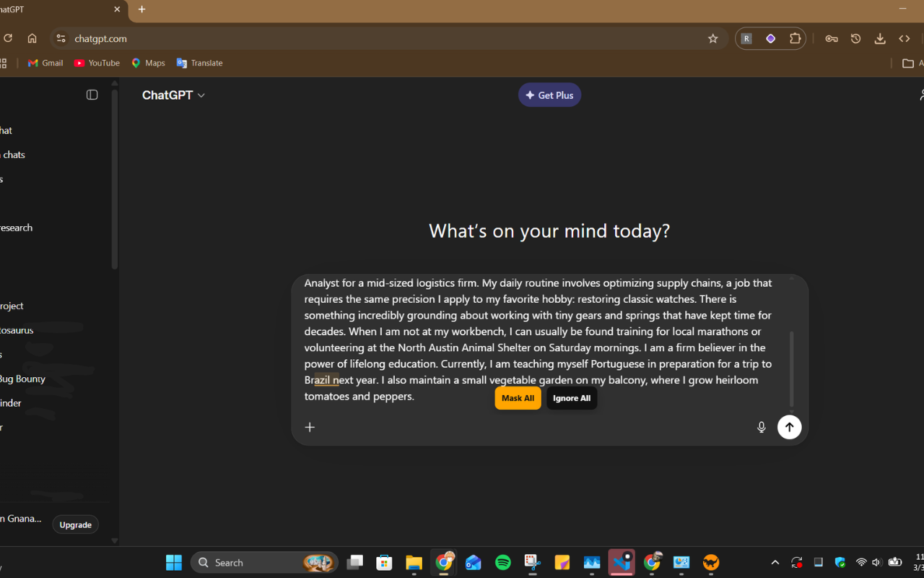This screenshot has width=924, height=578.
Task: Open File Explorer from the taskbar
Action: 414,563
